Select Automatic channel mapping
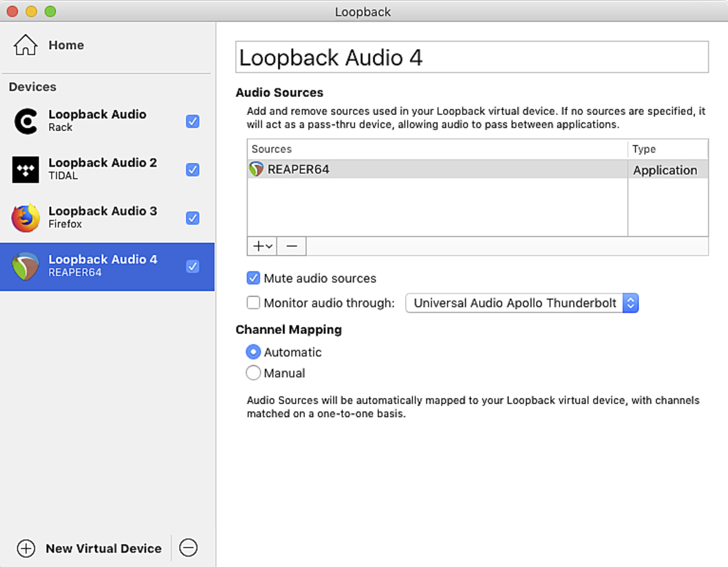728x567 pixels. click(253, 352)
